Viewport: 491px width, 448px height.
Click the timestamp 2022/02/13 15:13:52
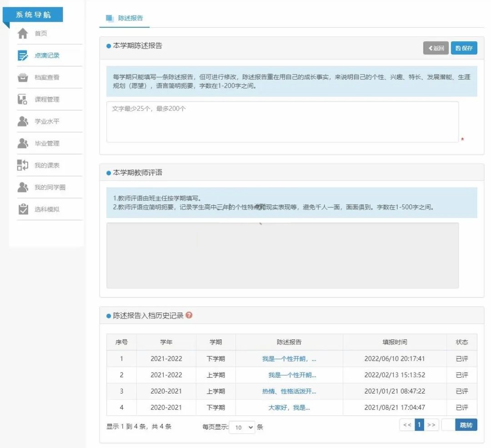pyautogui.click(x=395, y=375)
